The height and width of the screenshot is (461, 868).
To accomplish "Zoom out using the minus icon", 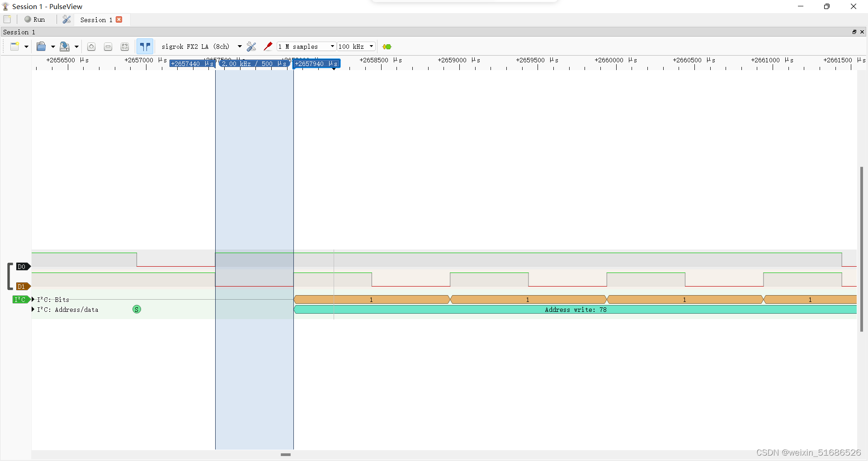I will pyautogui.click(x=108, y=47).
